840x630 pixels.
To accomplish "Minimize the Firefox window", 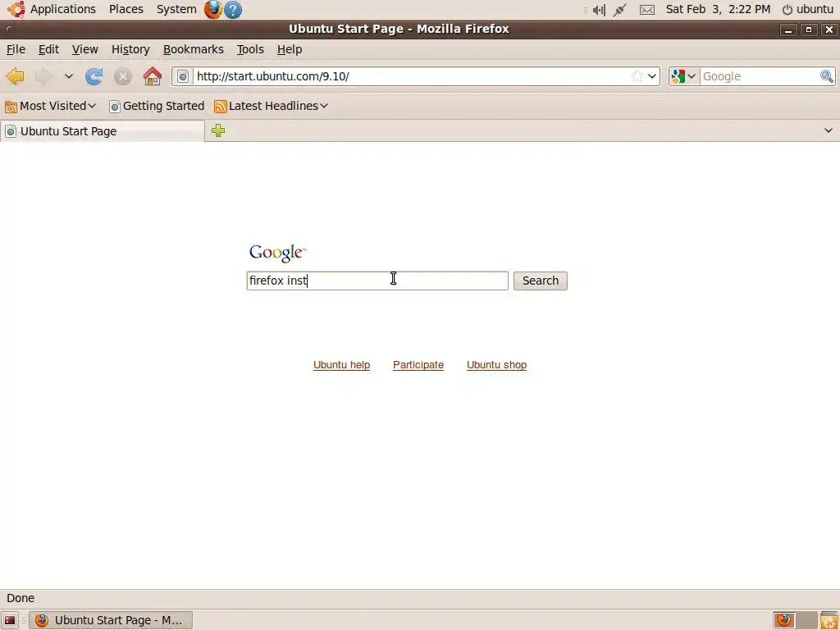I will 788,30.
